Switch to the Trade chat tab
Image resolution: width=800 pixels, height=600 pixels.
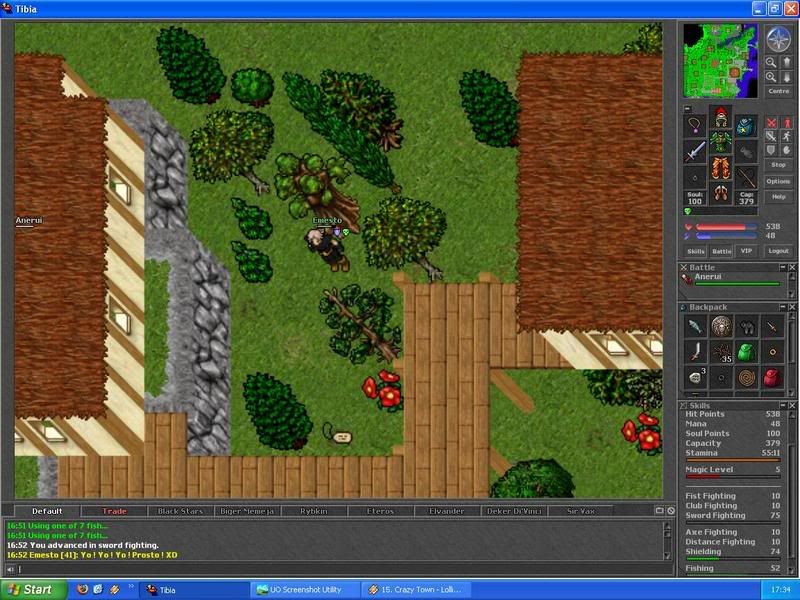[x=114, y=511]
